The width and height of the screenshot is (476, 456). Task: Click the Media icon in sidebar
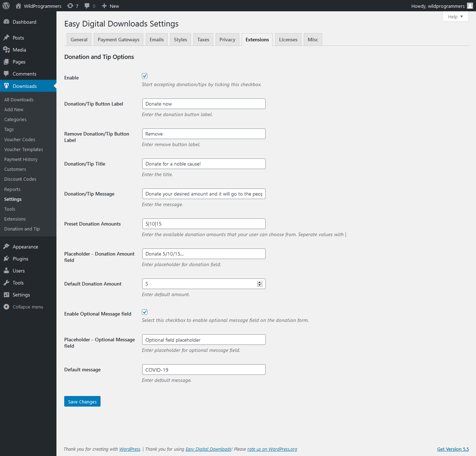click(x=6, y=49)
